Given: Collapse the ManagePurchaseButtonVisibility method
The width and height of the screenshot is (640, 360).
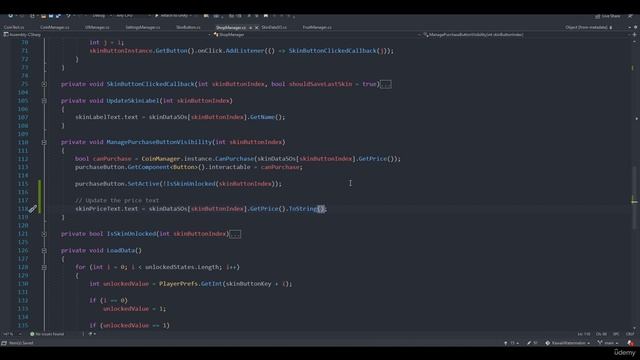Looking at the screenshot, I should (44, 142).
